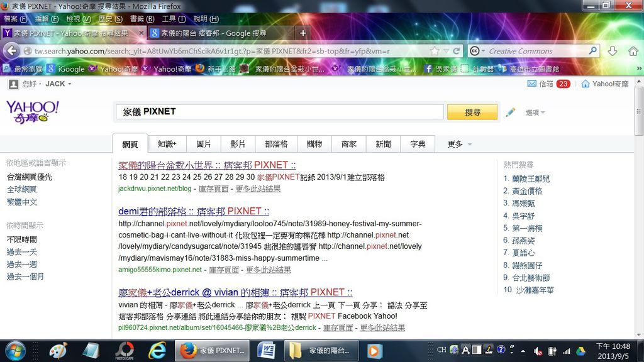The width and height of the screenshot is (644, 362).
Task: Open the media player taskbar icon
Action: click(x=374, y=351)
